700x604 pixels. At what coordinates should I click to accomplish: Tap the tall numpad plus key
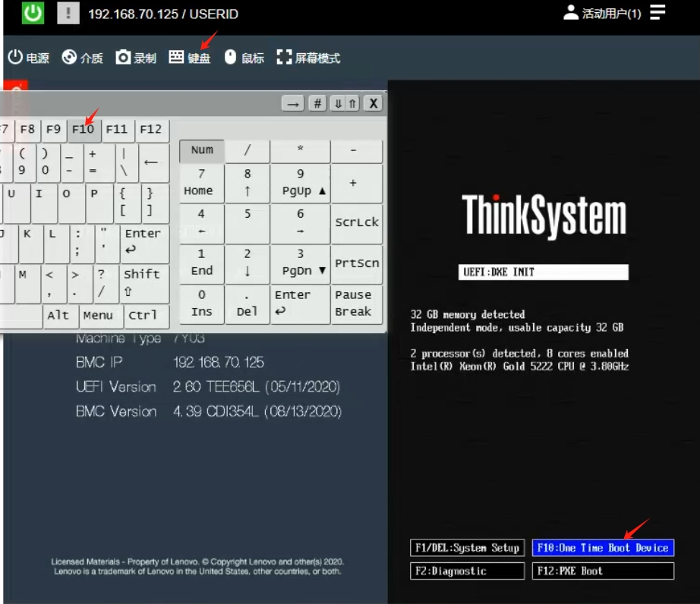point(357,184)
